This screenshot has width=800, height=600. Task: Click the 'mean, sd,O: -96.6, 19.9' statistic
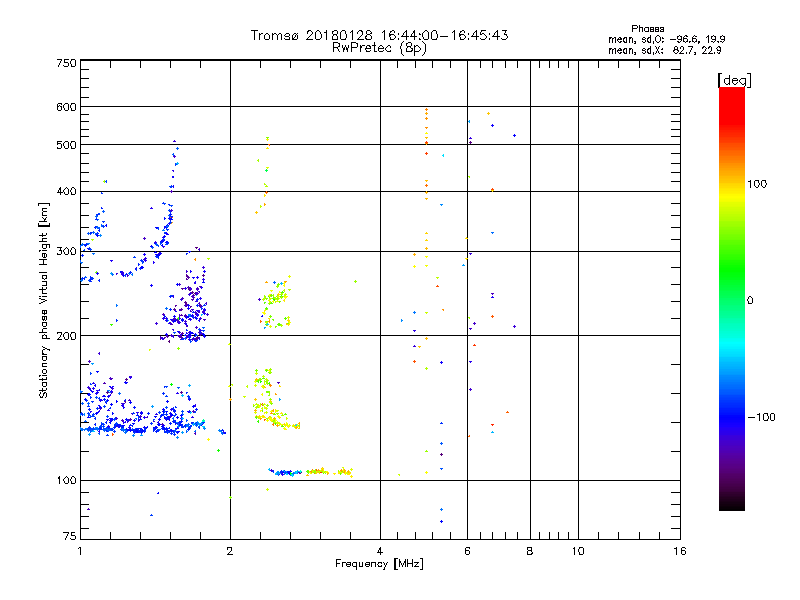(666, 39)
